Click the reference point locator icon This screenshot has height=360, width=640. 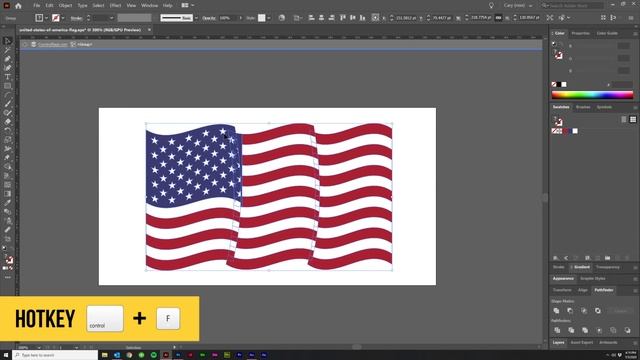point(375,18)
